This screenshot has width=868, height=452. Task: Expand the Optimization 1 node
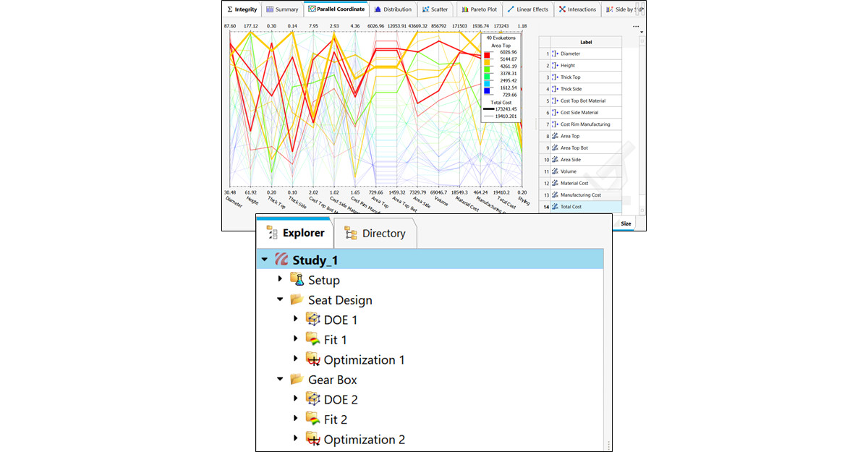(x=296, y=359)
